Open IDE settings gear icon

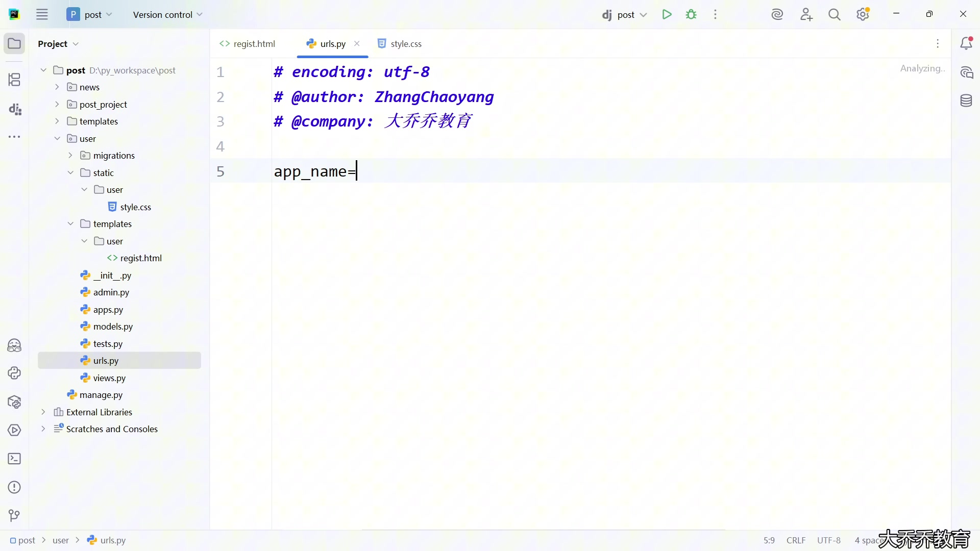click(863, 14)
